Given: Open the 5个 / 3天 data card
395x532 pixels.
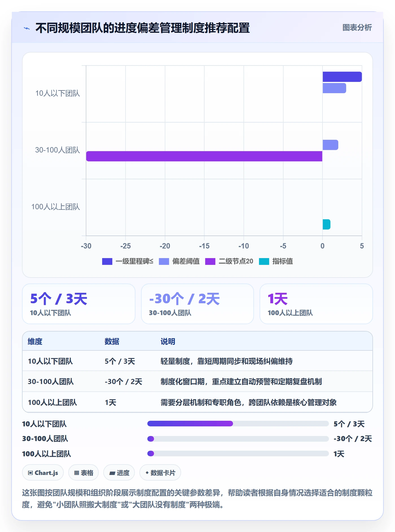Looking at the screenshot, I should tap(79, 304).
